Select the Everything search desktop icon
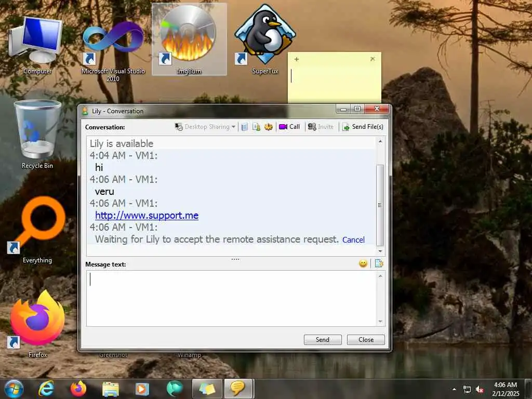Image resolution: width=532 pixels, height=399 pixels. pyautogui.click(x=37, y=230)
